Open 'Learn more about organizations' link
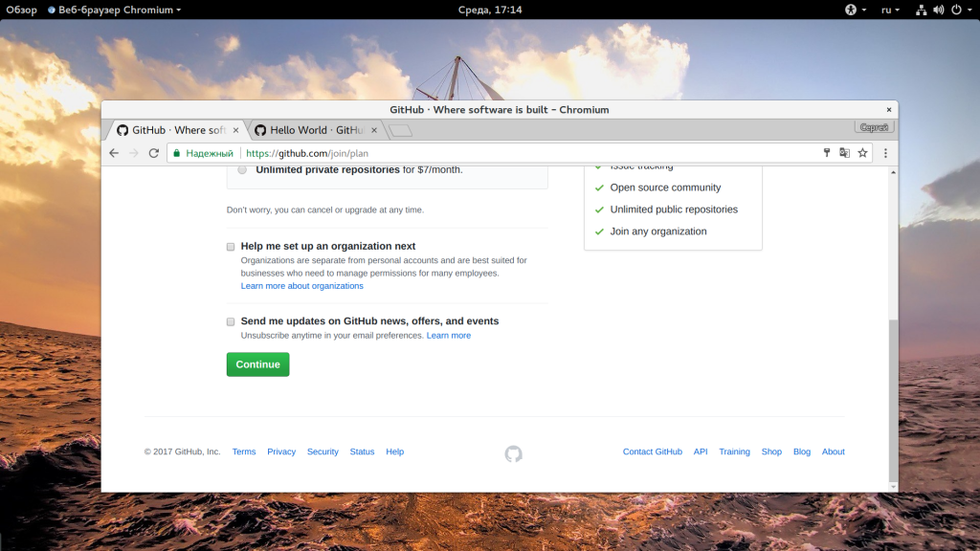 point(301,285)
